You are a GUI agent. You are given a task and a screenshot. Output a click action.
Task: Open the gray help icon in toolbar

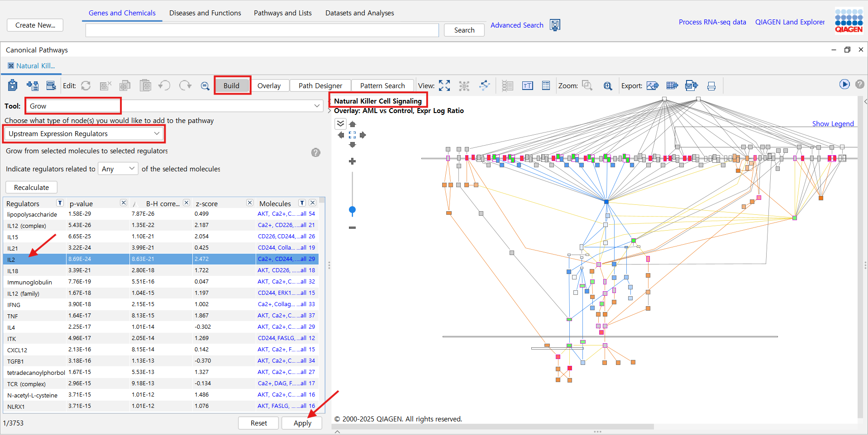860,84
